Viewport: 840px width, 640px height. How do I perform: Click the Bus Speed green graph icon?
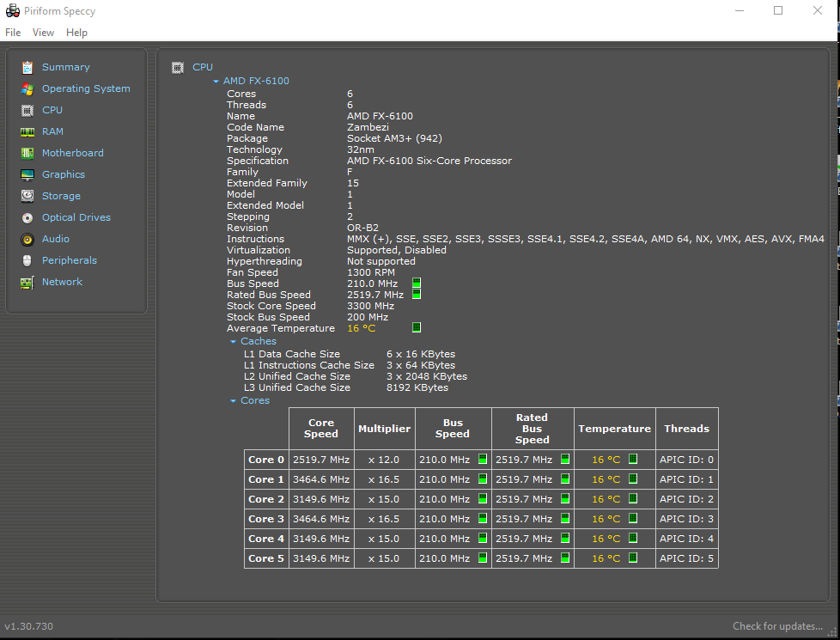[417, 283]
